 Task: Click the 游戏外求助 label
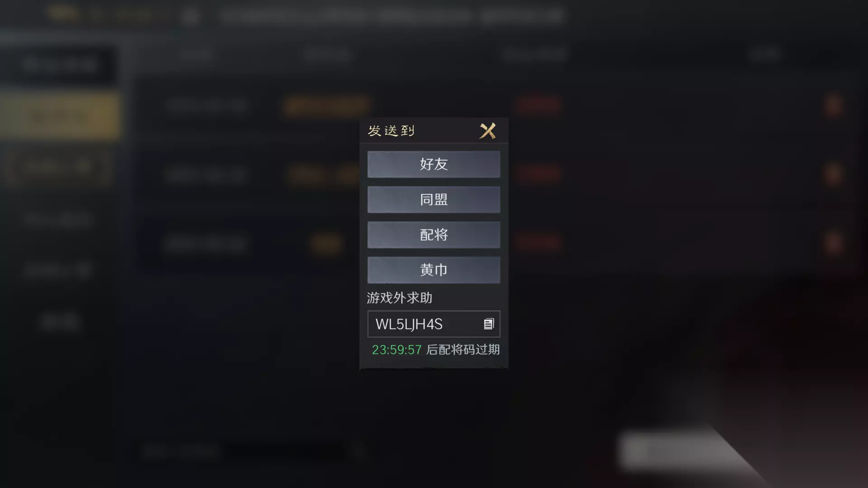[399, 298]
